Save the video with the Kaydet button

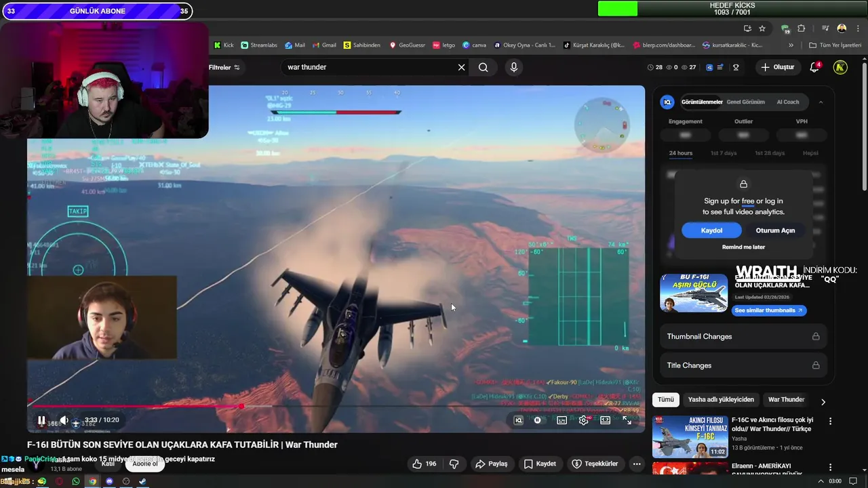coord(540,464)
